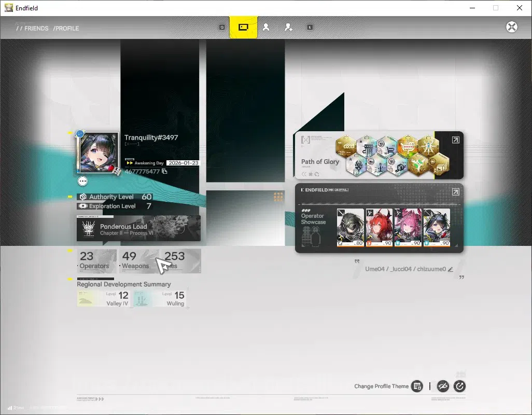Click the Regional Development Summary heading

[x=124, y=284]
